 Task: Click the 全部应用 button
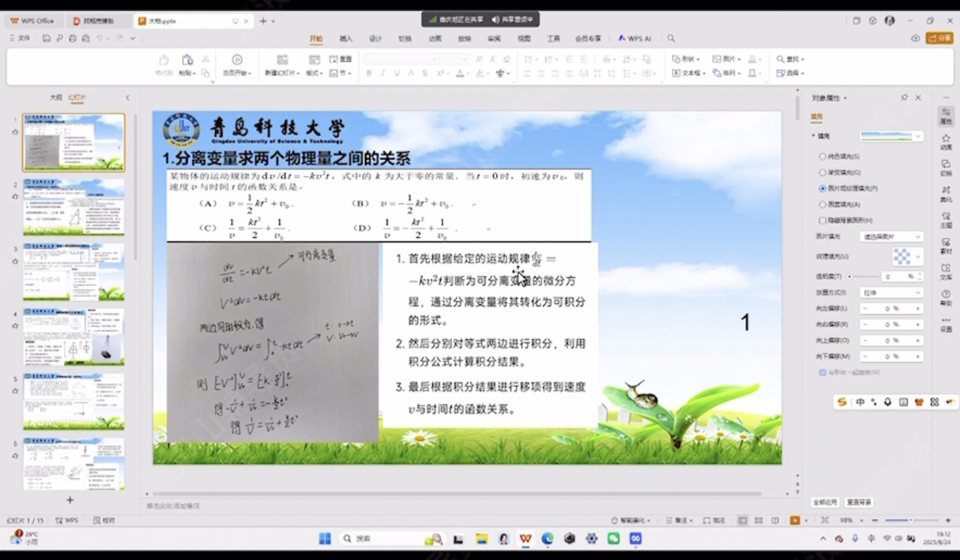coord(825,503)
